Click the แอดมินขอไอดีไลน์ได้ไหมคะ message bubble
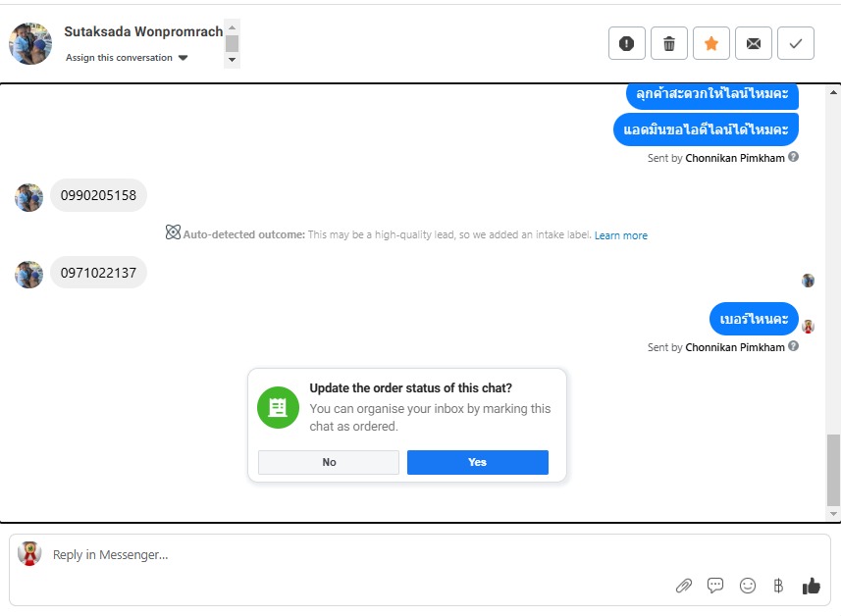The image size is (841, 616). coord(706,129)
